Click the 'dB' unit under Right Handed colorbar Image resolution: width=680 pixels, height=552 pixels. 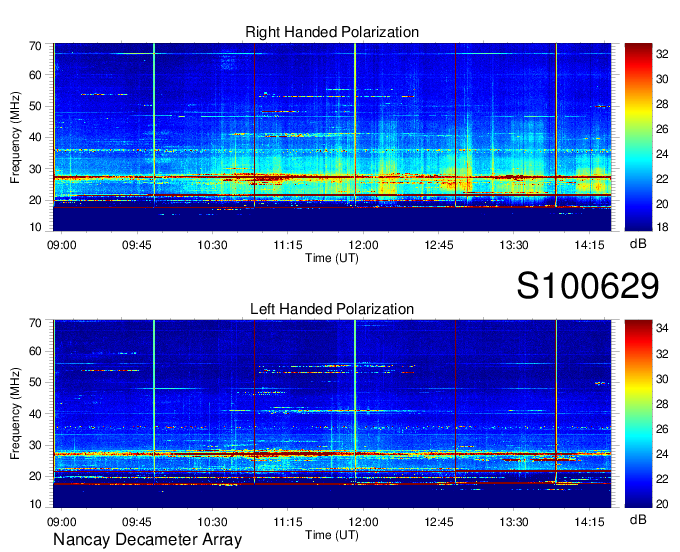(638, 244)
